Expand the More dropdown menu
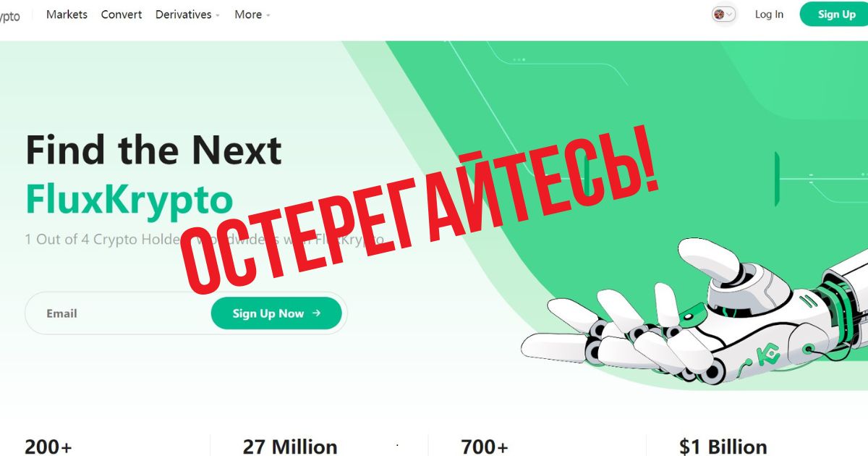This screenshot has width=868, height=456. pyautogui.click(x=252, y=14)
